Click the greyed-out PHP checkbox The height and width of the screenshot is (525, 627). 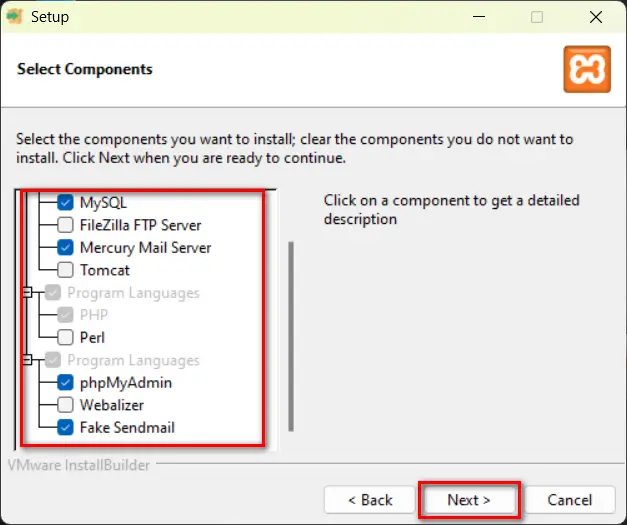(65, 315)
